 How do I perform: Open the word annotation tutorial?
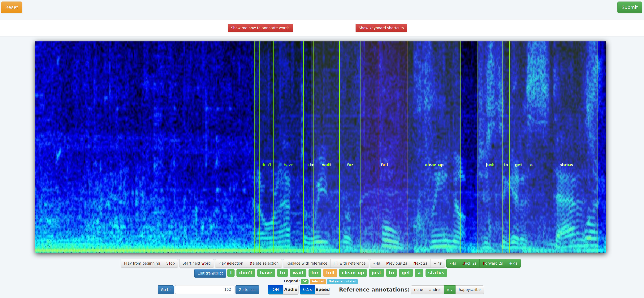coord(260,28)
